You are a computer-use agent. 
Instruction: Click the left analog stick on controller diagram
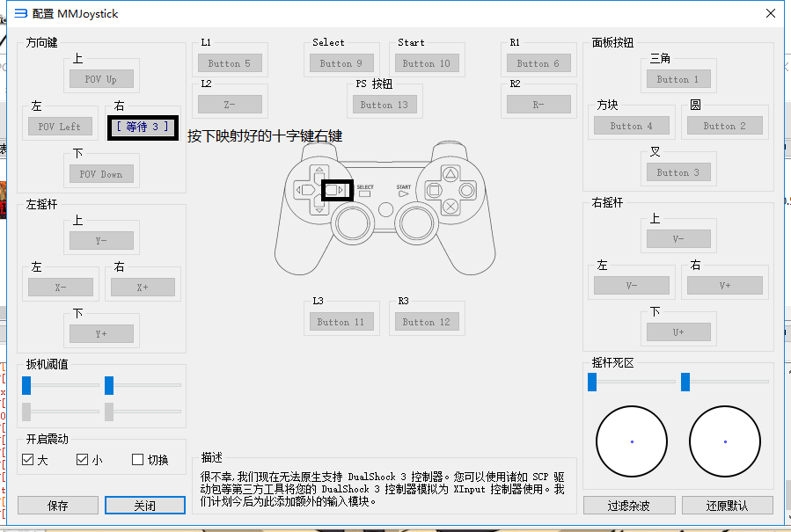[x=350, y=224]
